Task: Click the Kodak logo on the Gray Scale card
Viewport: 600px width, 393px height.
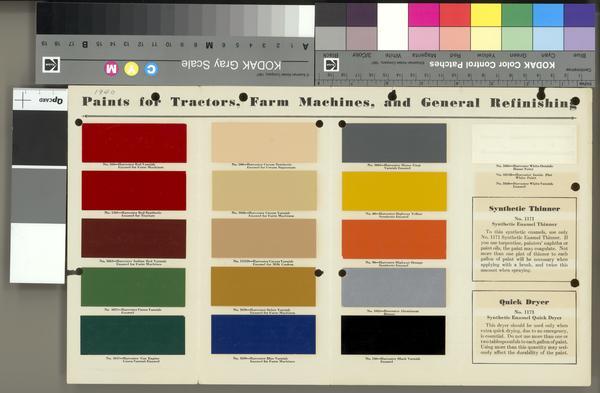Action: 51,64
